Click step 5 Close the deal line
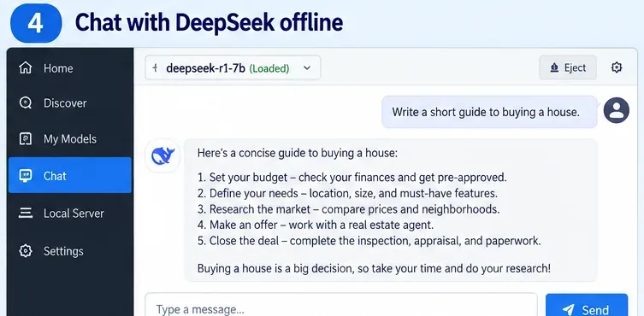Screen dimensions: 644x316 click(x=369, y=241)
